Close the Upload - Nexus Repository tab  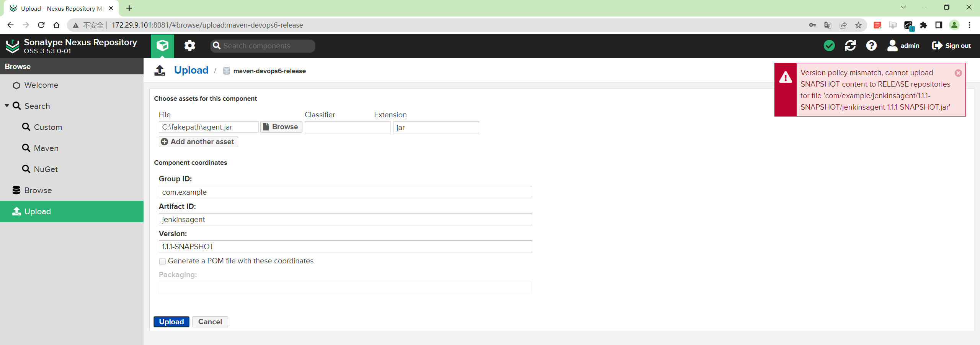click(x=111, y=8)
